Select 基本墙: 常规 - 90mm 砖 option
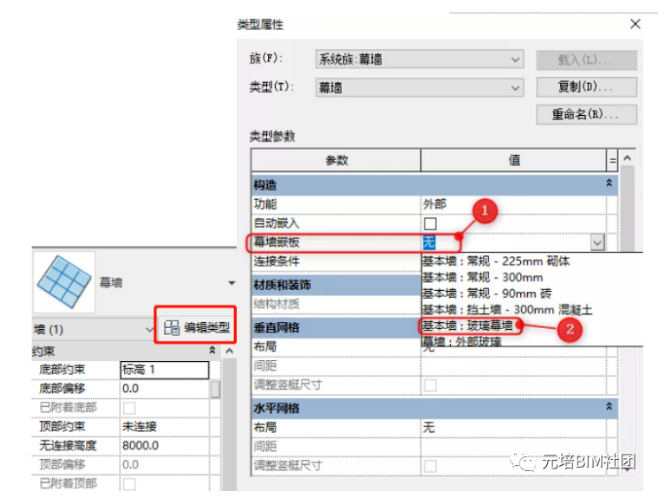 (x=487, y=293)
